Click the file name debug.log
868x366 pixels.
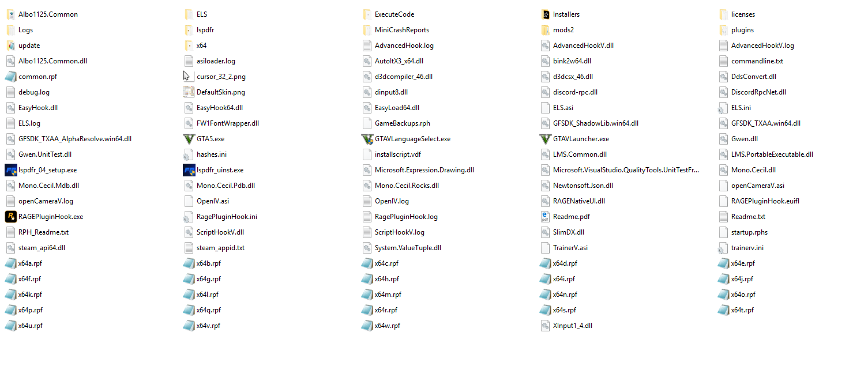pos(34,92)
